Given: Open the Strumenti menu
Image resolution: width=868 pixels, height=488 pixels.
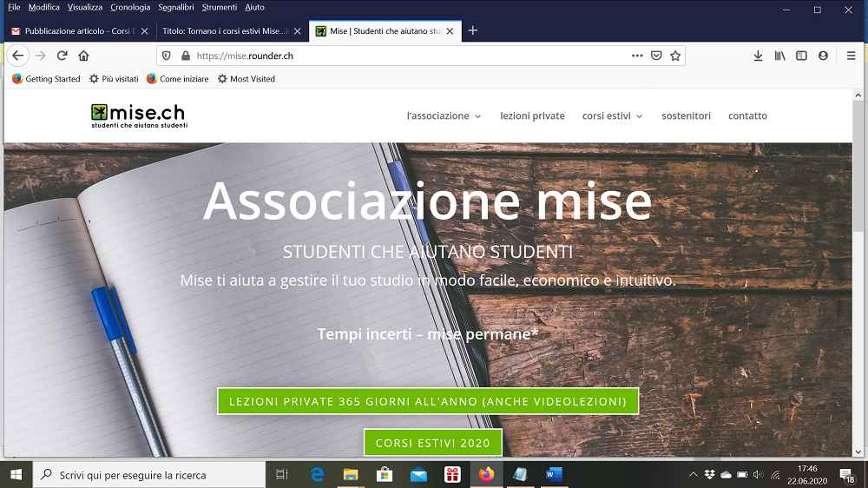Looking at the screenshot, I should (x=220, y=7).
